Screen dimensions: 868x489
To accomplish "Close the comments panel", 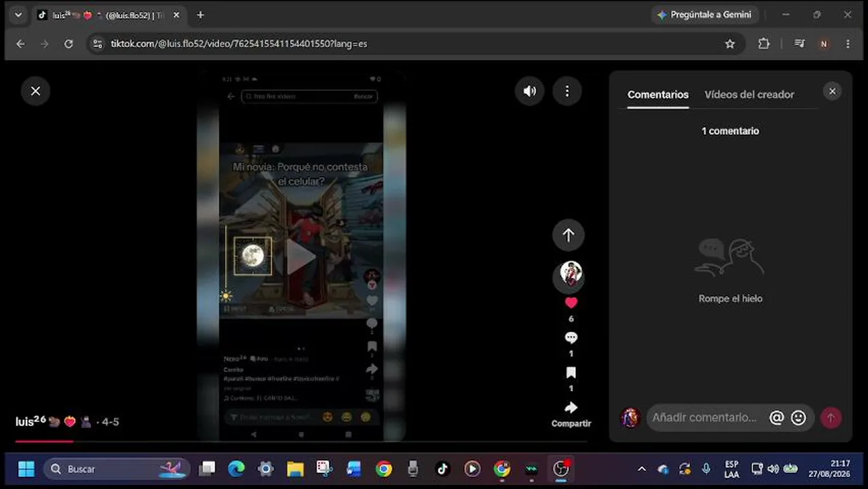I will click(832, 91).
